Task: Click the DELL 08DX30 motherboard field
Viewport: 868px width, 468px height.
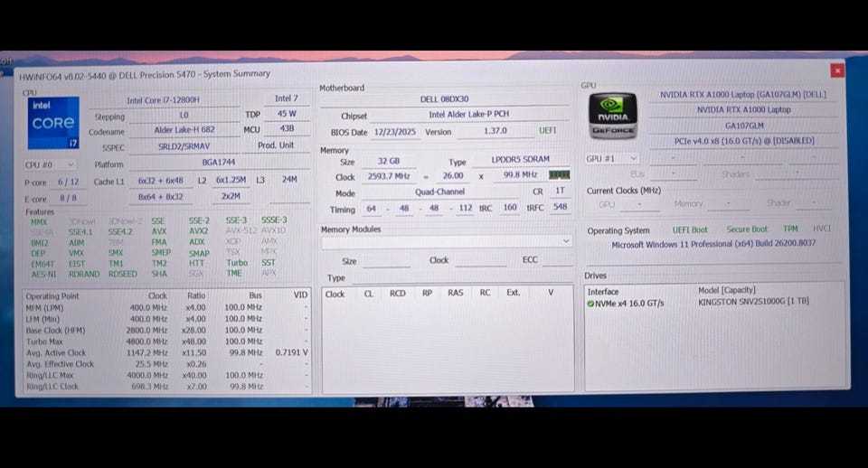Action: coord(444,99)
